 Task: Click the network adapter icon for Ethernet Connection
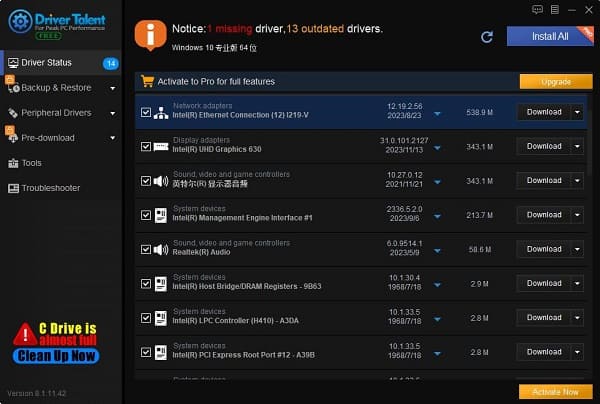(x=161, y=112)
